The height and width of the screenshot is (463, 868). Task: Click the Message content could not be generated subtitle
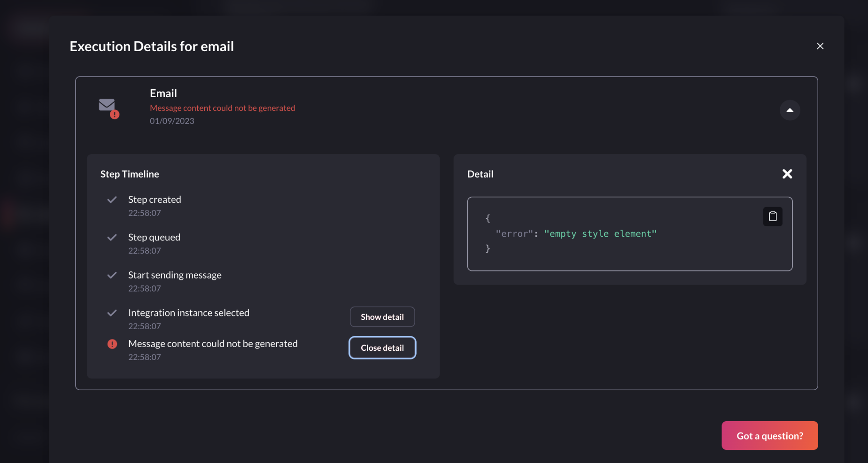coord(223,108)
